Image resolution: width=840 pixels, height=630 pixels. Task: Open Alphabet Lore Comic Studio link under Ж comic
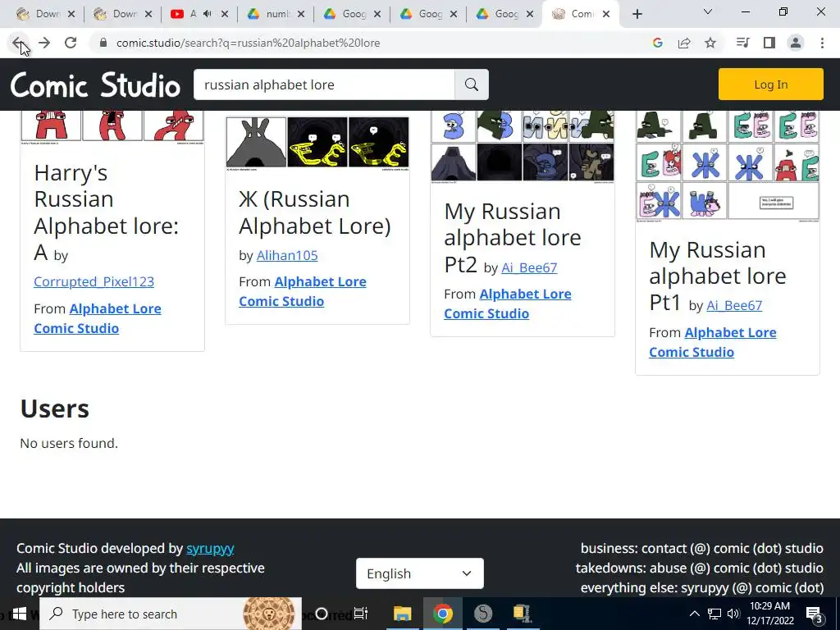[x=303, y=291]
